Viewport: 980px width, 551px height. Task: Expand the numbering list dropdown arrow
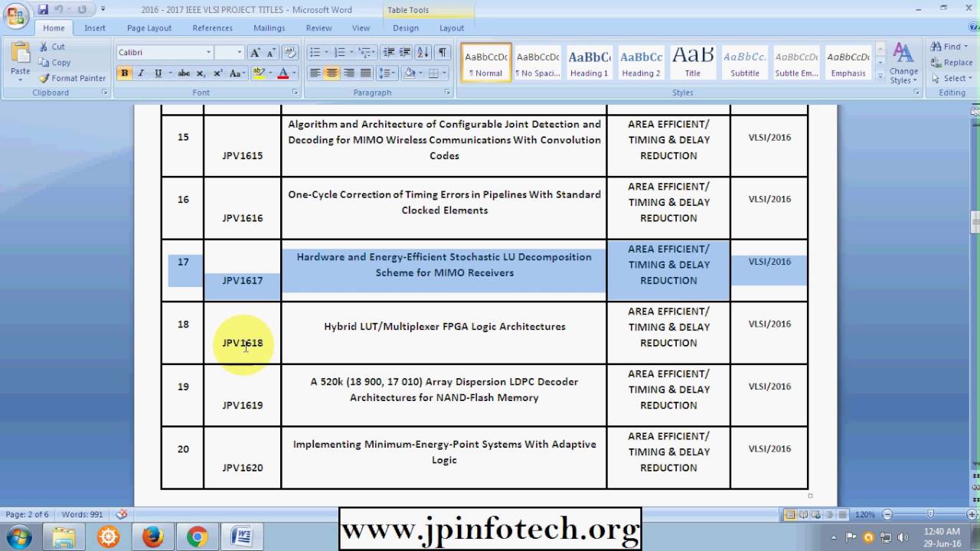352,52
